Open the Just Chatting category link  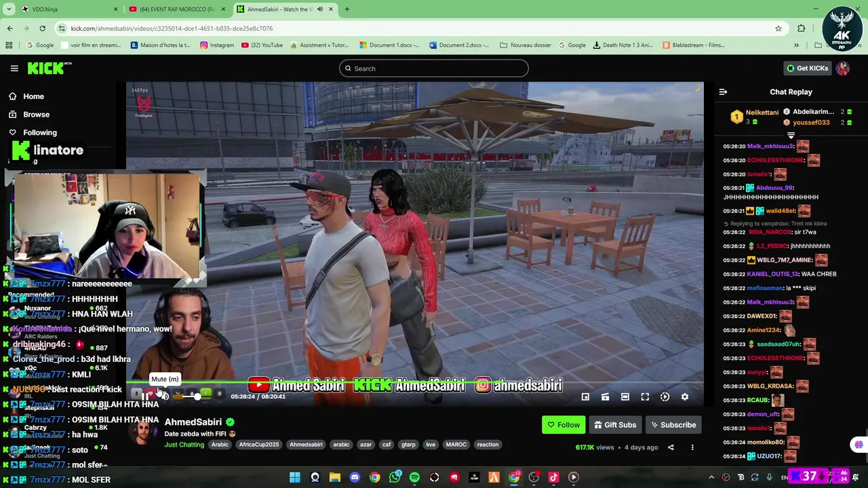(x=184, y=445)
